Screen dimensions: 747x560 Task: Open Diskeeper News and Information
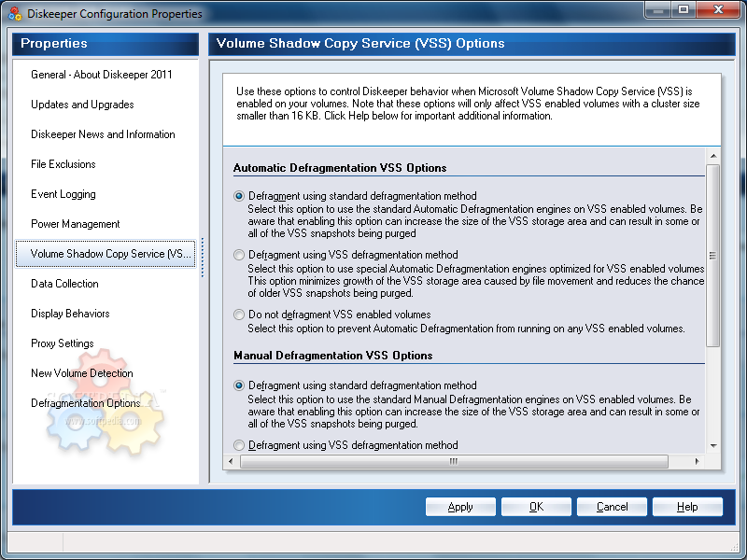103,134
